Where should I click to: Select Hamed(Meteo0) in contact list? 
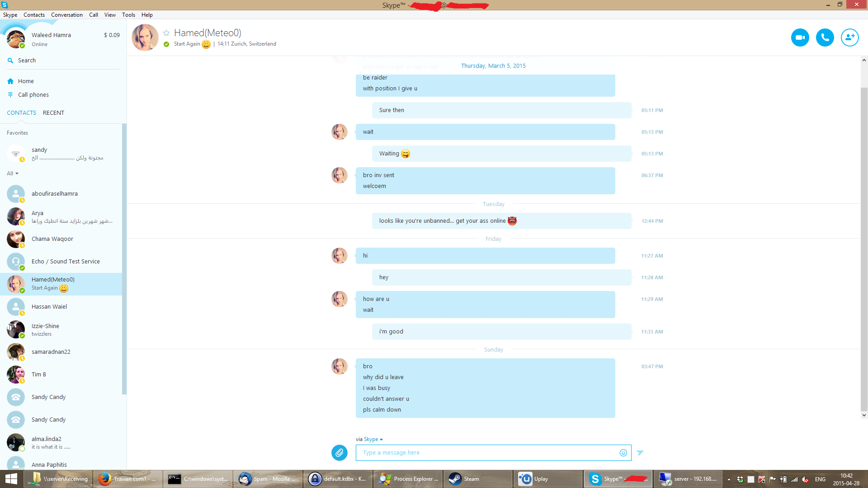click(61, 284)
